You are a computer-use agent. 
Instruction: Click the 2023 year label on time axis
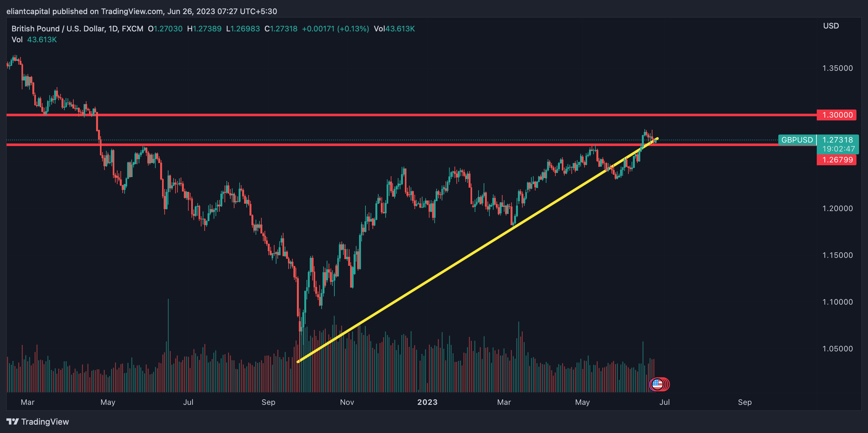click(427, 402)
